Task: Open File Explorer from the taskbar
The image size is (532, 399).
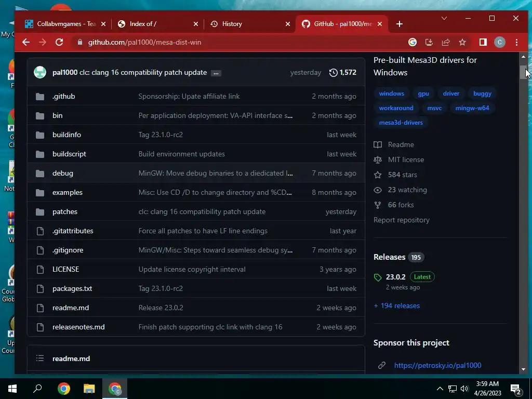Action: click(x=89, y=389)
